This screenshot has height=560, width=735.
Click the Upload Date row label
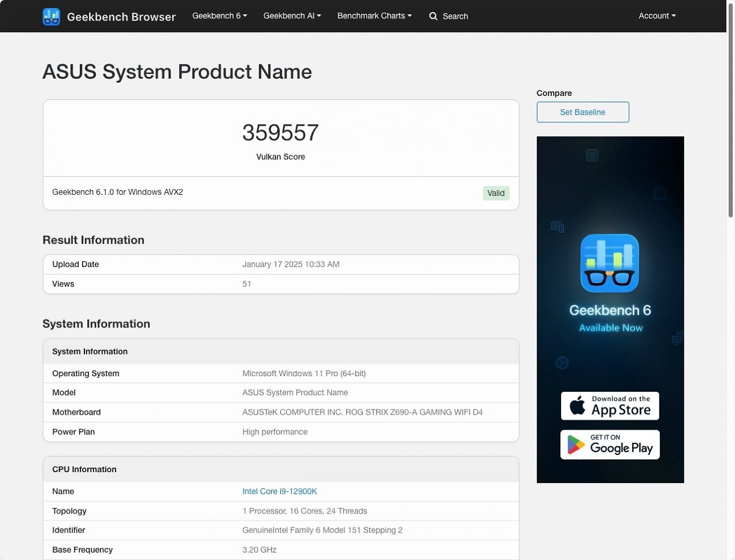[x=76, y=264]
